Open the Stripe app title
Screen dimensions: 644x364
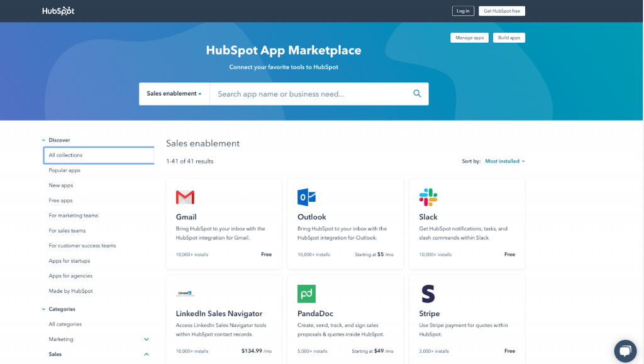point(429,314)
